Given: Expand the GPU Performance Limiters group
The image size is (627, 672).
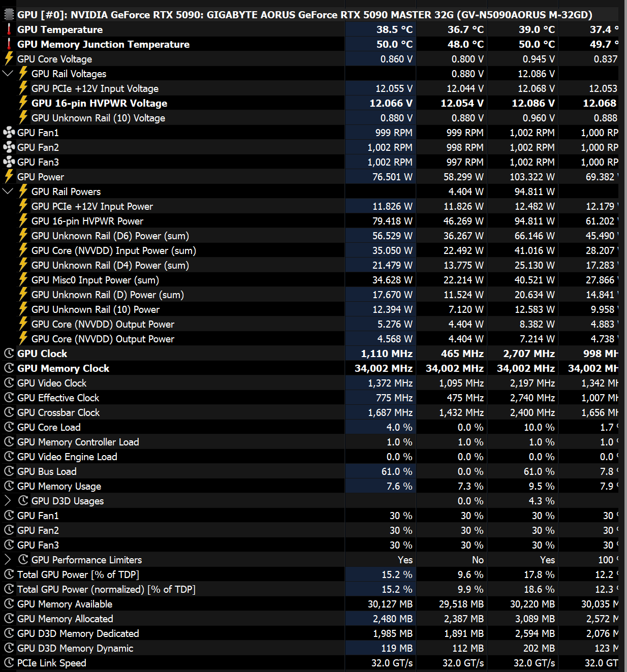Looking at the screenshot, I should (8, 560).
